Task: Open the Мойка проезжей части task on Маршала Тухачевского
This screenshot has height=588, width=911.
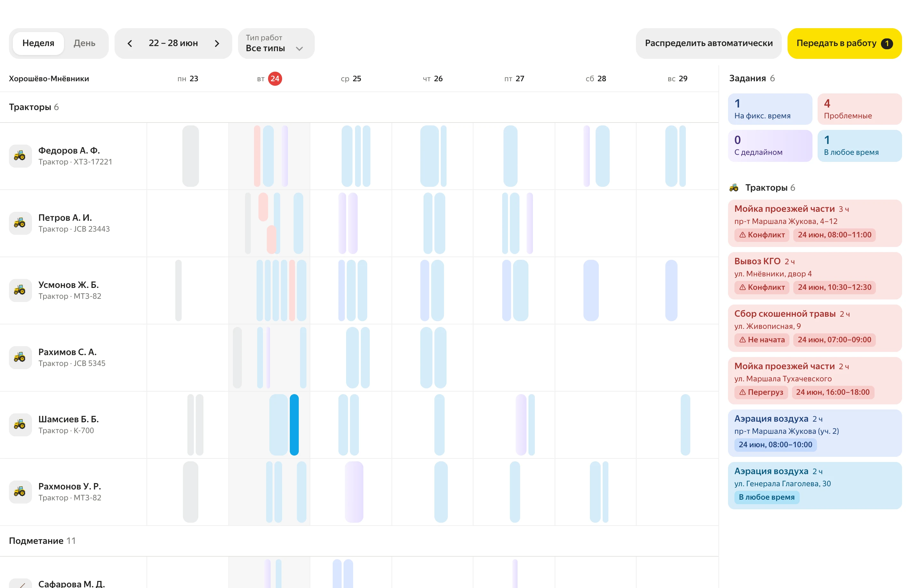Action: click(815, 380)
